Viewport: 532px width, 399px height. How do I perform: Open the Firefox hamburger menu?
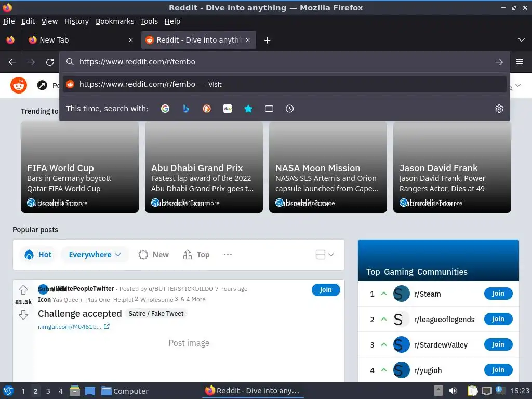520,62
